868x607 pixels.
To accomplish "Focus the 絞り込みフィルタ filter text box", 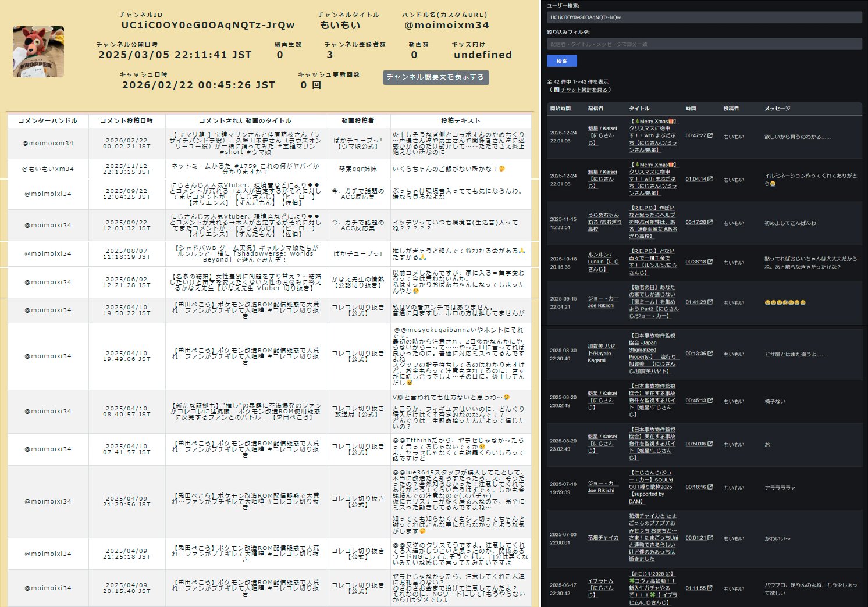I will point(704,44).
